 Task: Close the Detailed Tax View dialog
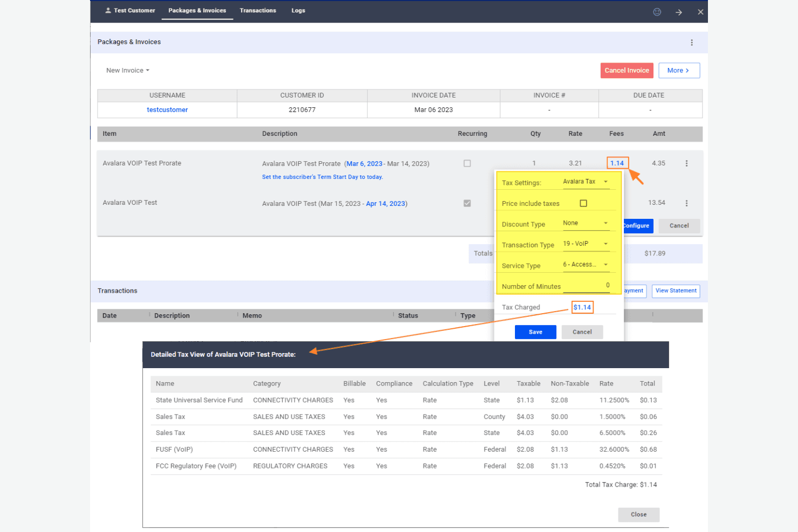pos(638,515)
